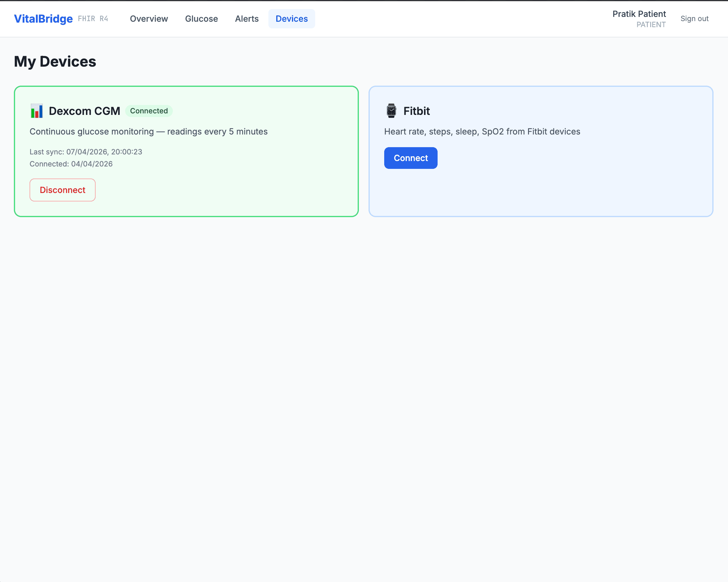Click the Heart rate, steps, sleep description

pyautogui.click(x=482, y=132)
